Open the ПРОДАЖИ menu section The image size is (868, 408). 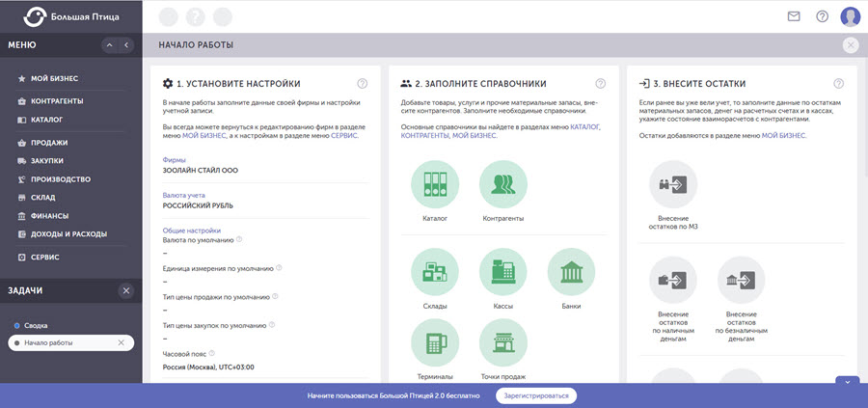point(49,143)
